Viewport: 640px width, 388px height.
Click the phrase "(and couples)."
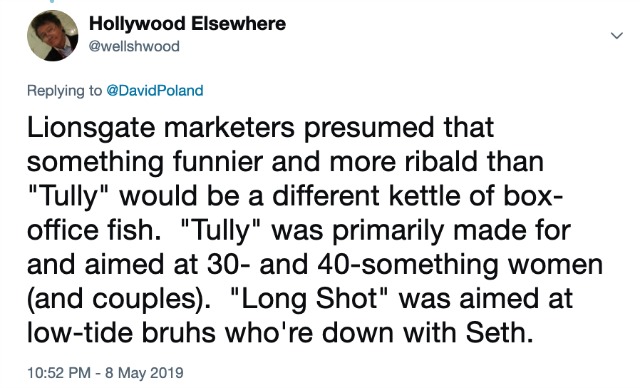point(117,299)
